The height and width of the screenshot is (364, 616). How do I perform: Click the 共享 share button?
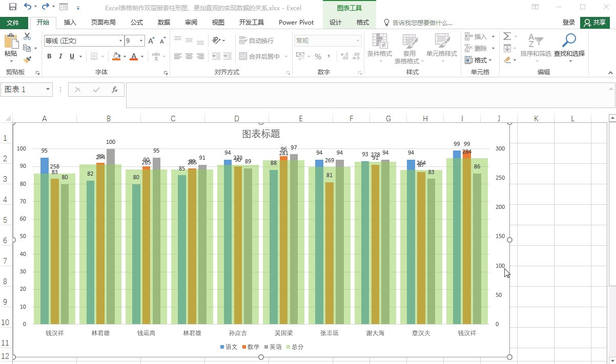pyautogui.click(x=595, y=23)
